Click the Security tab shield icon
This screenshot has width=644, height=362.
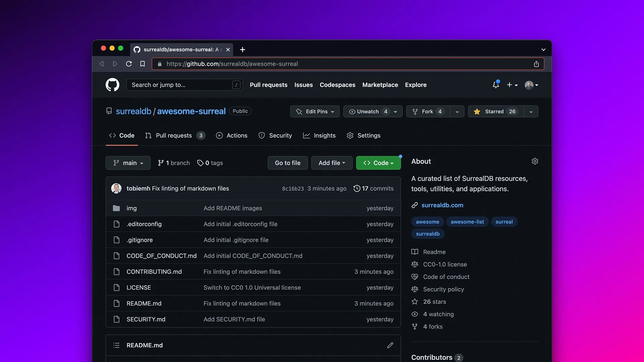261,135
